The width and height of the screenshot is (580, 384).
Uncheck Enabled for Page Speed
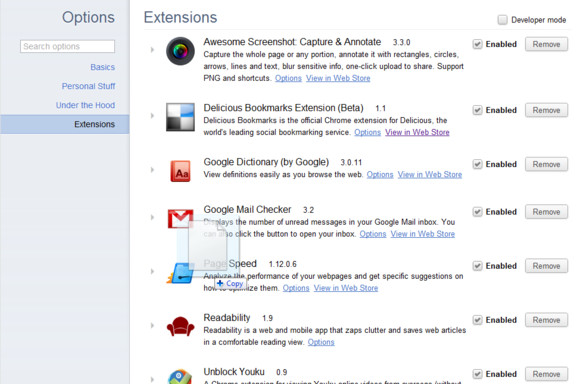(477, 266)
